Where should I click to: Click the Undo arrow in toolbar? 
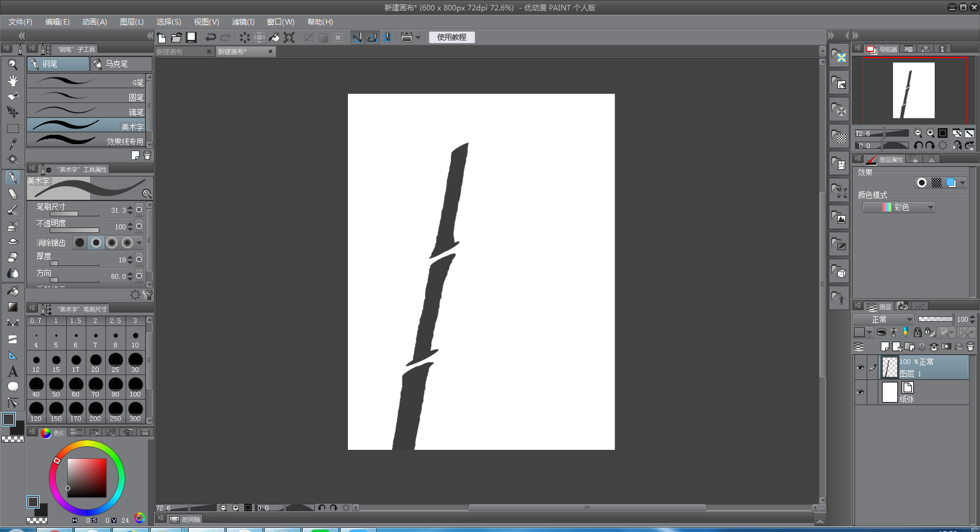point(210,37)
